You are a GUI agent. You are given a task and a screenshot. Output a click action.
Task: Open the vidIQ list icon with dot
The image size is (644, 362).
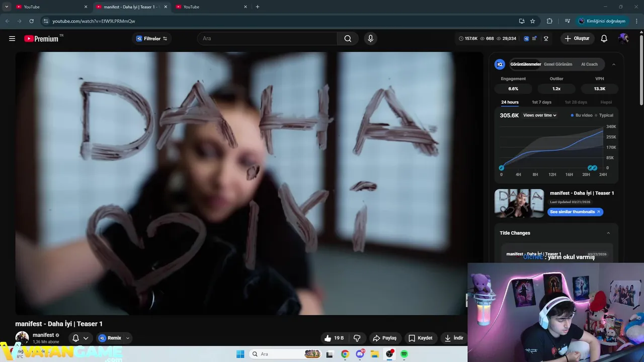pyautogui.click(x=534, y=39)
